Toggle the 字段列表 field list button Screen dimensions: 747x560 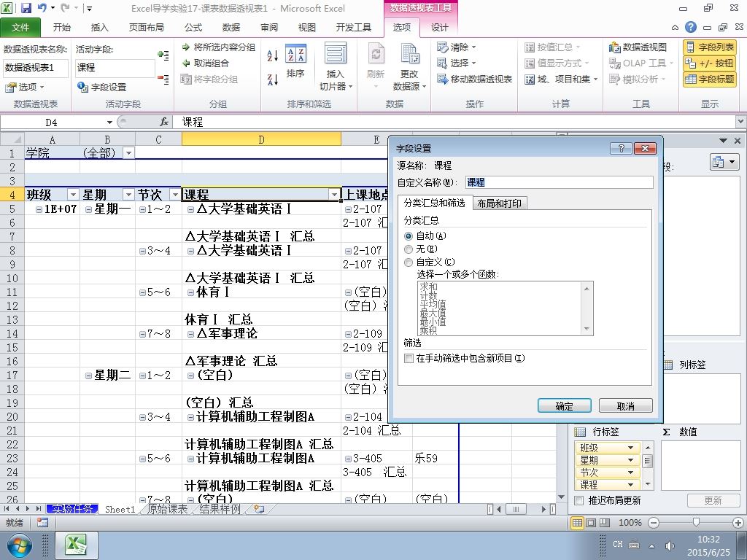[710, 47]
